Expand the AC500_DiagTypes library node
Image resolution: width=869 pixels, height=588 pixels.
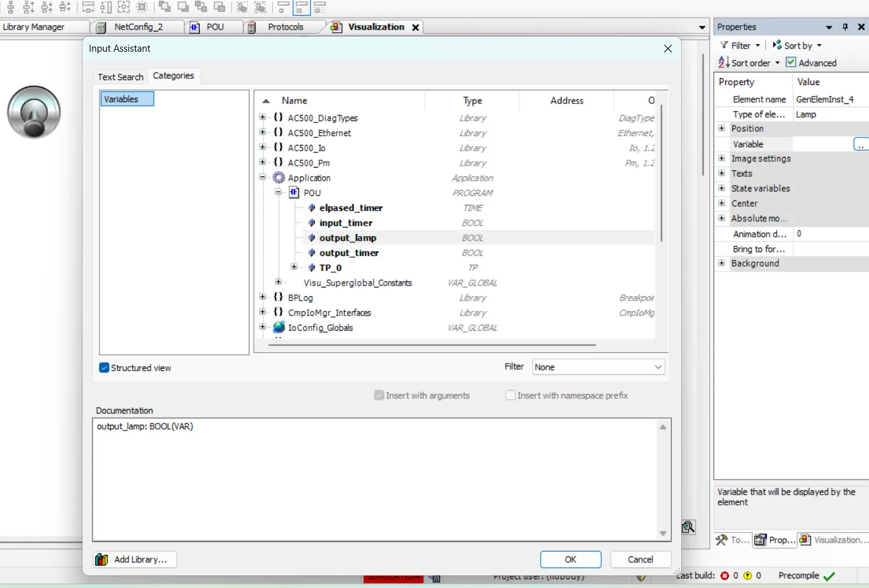(263, 117)
